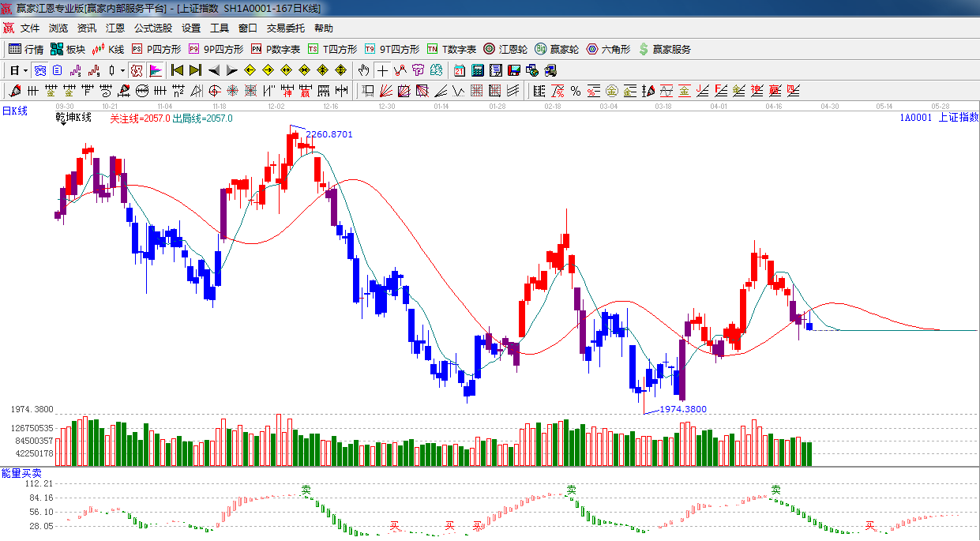Click the calendar date icon
The image size is (980, 541).
click(459, 70)
